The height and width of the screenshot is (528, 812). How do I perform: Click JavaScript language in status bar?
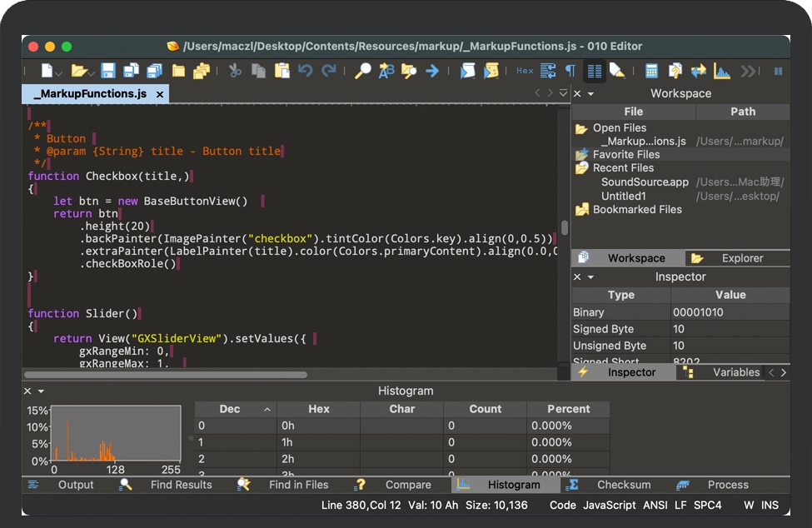(x=609, y=505)
